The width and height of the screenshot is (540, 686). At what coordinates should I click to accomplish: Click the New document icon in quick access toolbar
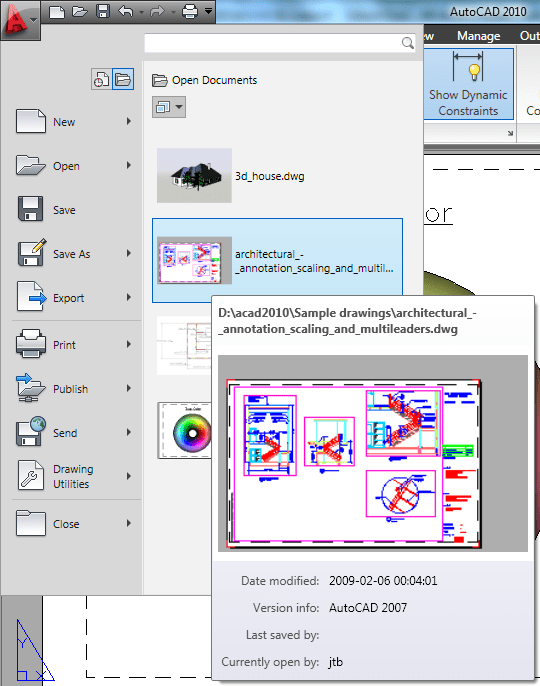pos(57,12)
